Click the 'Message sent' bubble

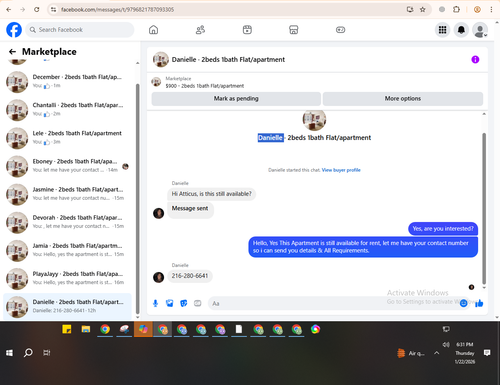coord(190,209)
